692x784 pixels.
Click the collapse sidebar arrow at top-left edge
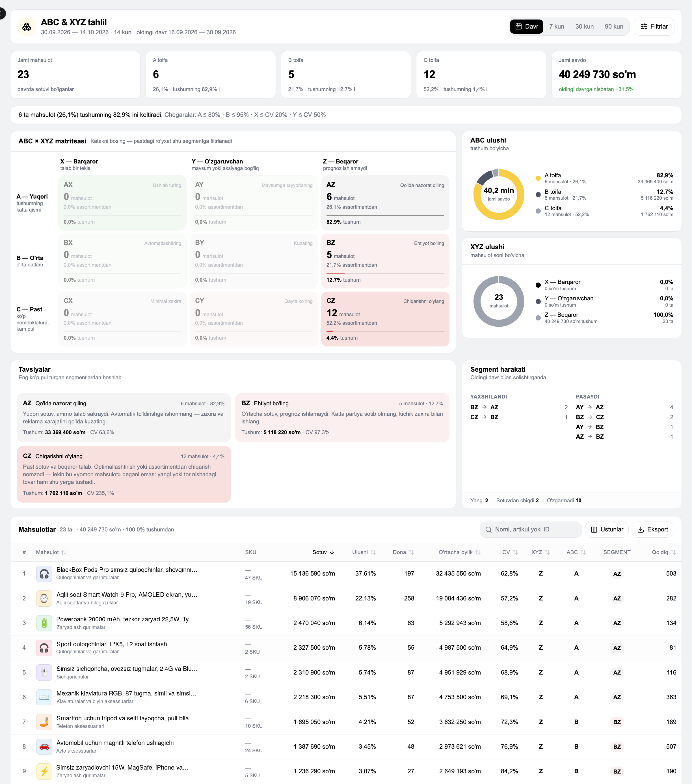[1, 13]
